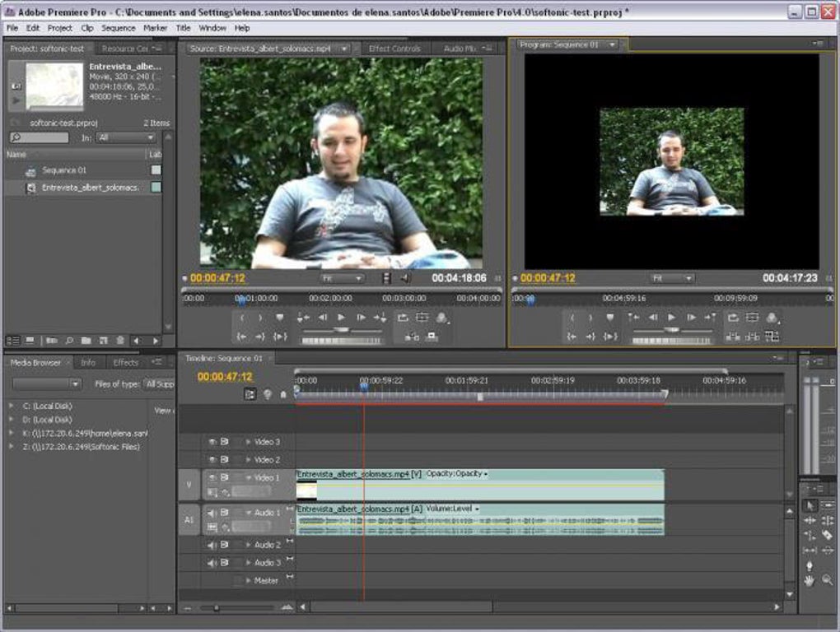Mute the Audio 2 track speaker
This screenshot has width=840, height=632.
[212, 545]
